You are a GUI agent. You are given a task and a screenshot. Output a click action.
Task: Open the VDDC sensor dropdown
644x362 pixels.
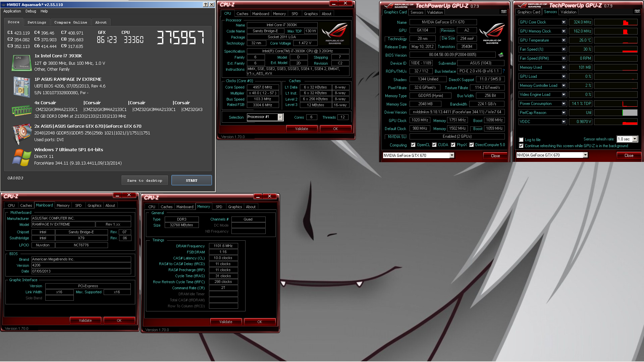[x=564, y=122]
